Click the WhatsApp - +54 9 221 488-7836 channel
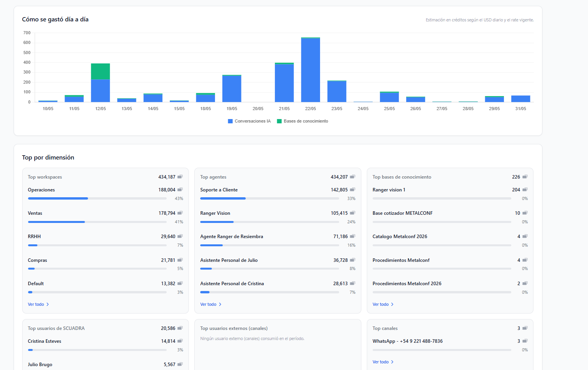Screen dimensions: 588x370 (408, 341)
